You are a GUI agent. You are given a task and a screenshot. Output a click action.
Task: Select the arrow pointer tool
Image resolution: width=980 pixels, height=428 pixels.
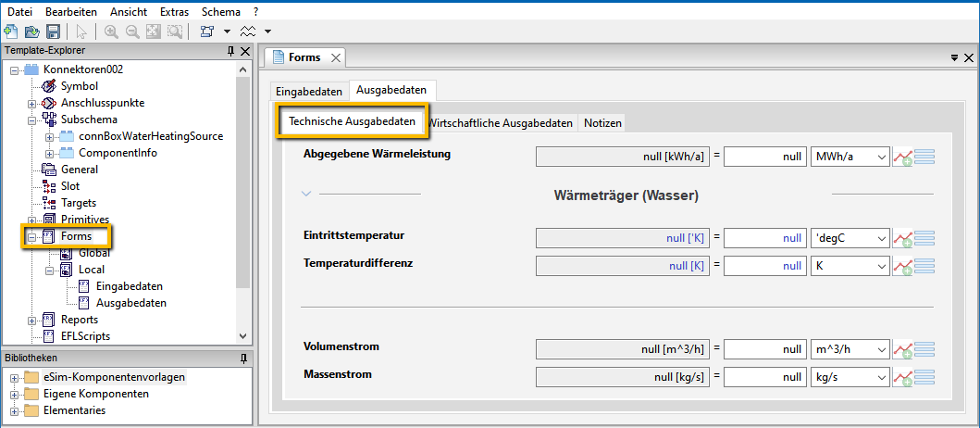pos(81,31)
